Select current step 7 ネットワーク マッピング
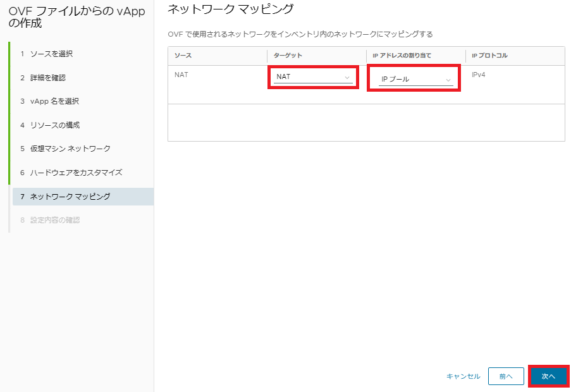The height and width of the screenshot is (392, 571). (70, 197)
